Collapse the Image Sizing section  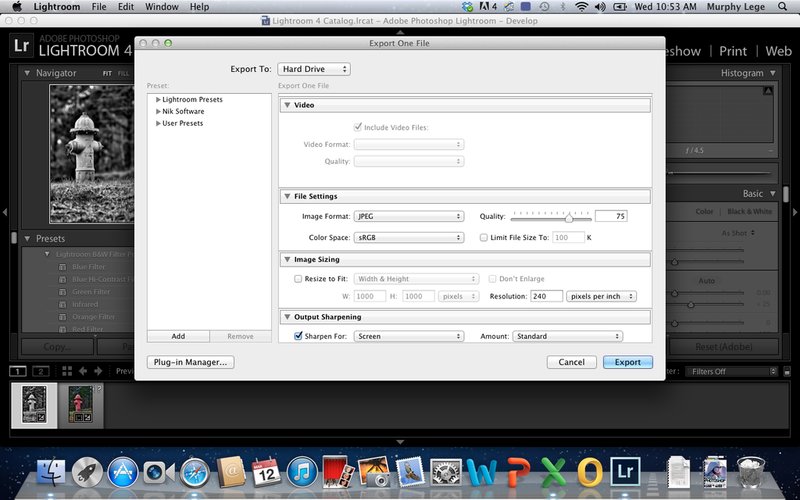[x=288, y=259]
